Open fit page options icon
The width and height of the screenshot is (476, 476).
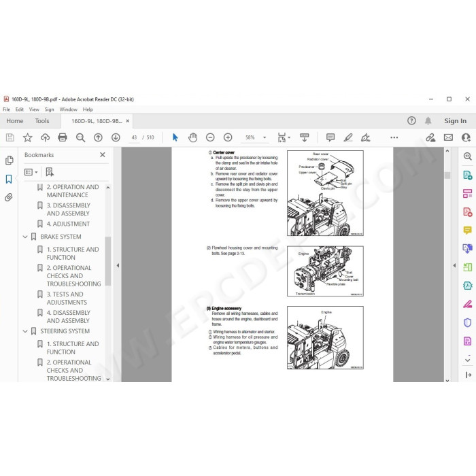tap(284, 137)
